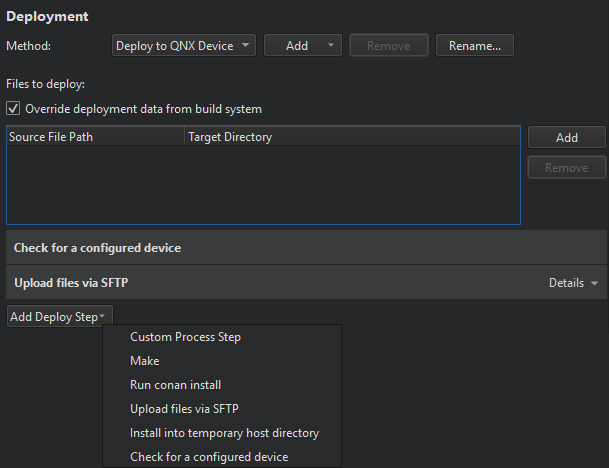Select the Upload files via SFTP step row
This screenshot has height=468, width=609.
tap(71, 283)
